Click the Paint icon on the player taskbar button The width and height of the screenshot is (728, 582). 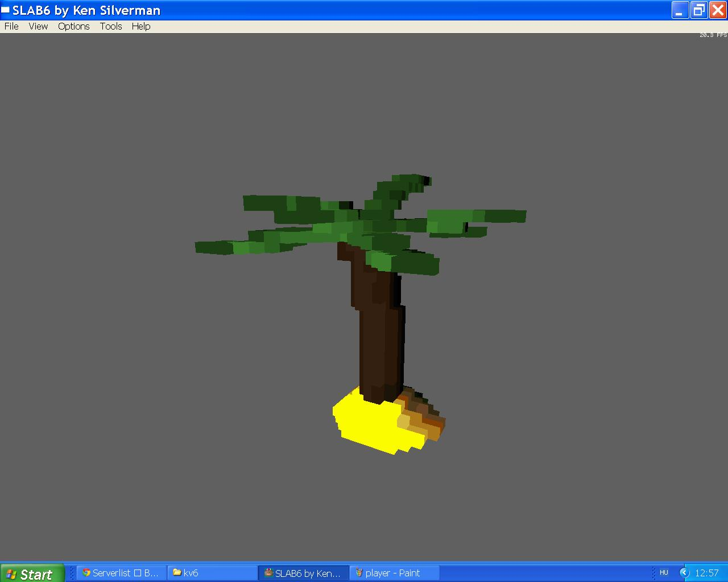pyautogui.click(x=359, y=573)
